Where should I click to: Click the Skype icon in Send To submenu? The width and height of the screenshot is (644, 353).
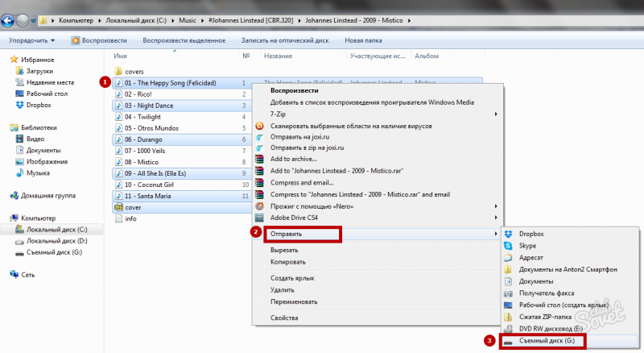[x=508, y=246]
